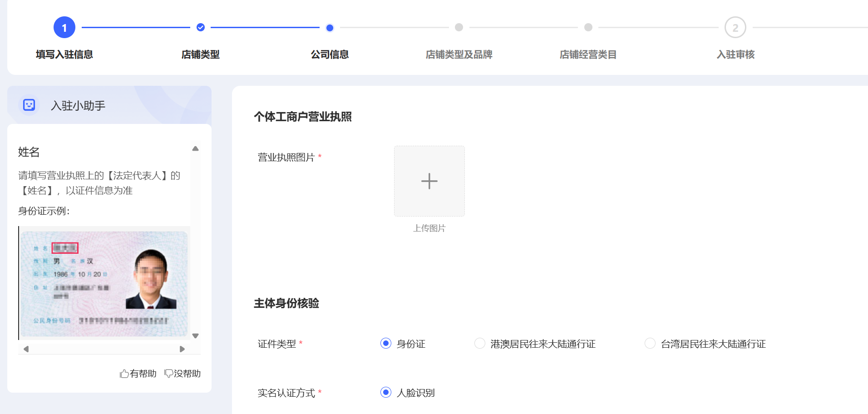Click left arrow of the horizontal scrollbar
The image size is (868, 414).
[26, 349]
